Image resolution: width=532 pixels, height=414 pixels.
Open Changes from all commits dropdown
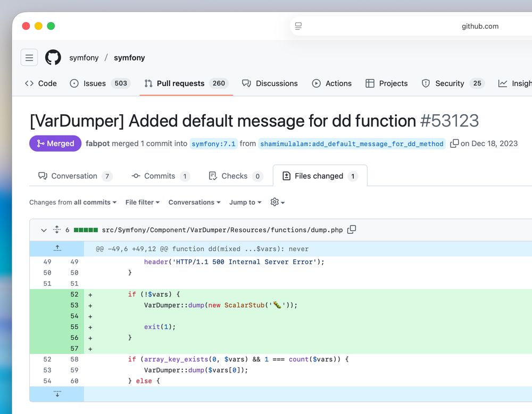[73, 202]
